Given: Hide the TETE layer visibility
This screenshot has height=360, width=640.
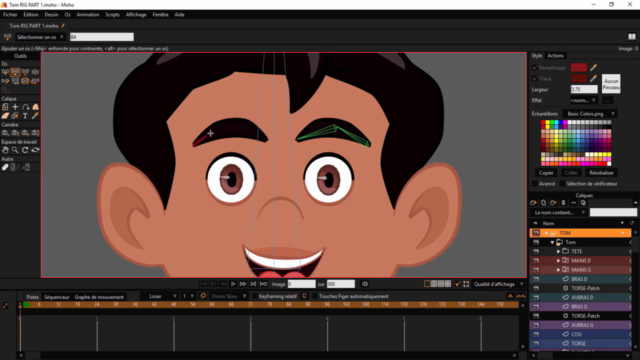Looking at the screenshot, I should [536, 251].
